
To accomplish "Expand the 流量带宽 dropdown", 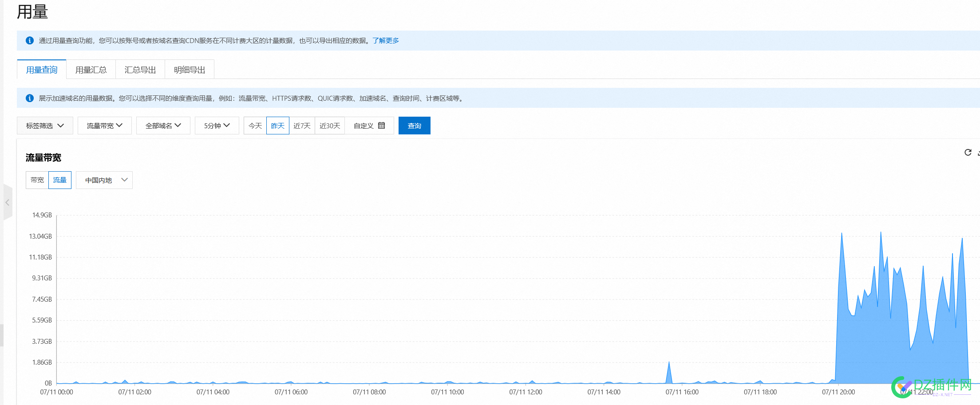I will point(105,126).
